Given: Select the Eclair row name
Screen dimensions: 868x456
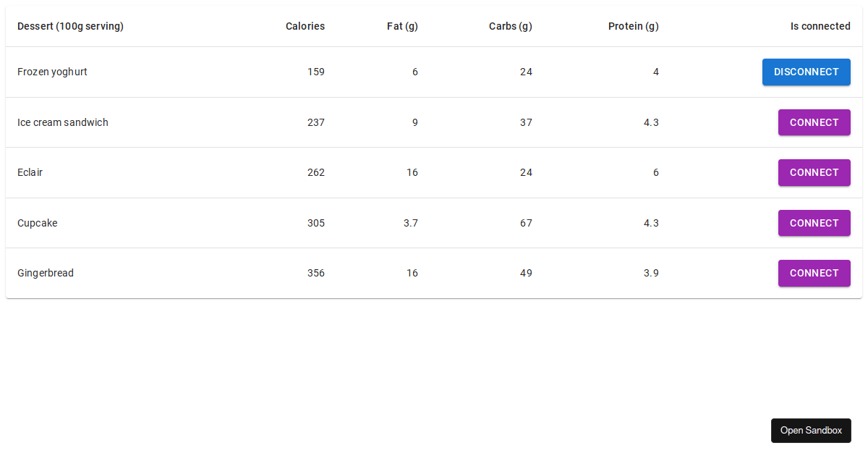Looking at the screenshot, I should click(30, 172).
